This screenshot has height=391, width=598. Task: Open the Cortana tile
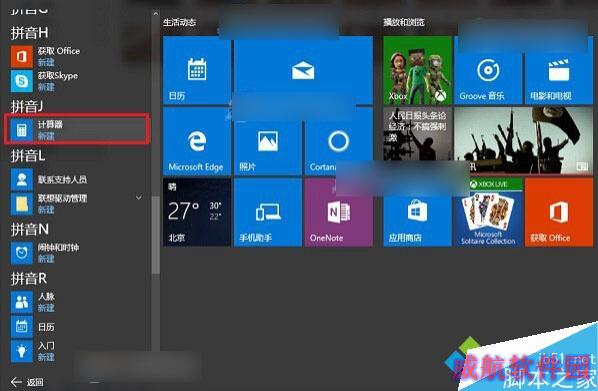click(338, 141)
